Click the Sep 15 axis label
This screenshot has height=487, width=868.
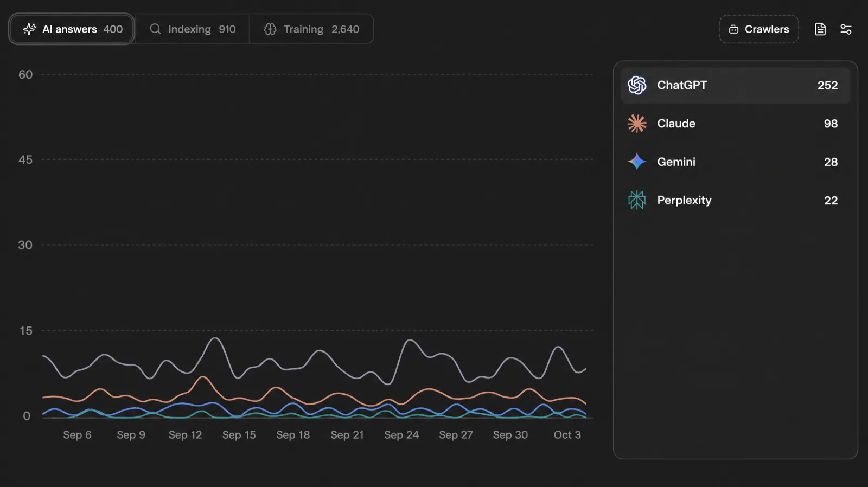pos(239,435)
